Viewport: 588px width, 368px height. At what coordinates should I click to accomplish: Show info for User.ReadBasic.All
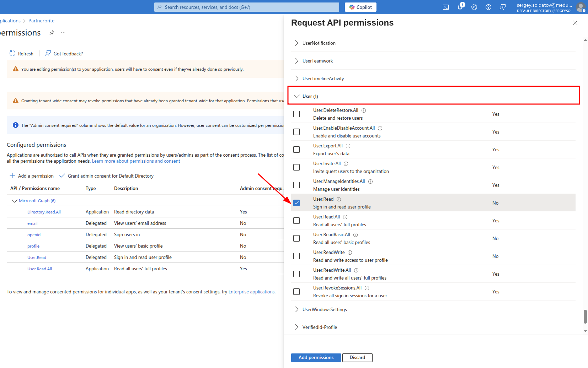356,235
